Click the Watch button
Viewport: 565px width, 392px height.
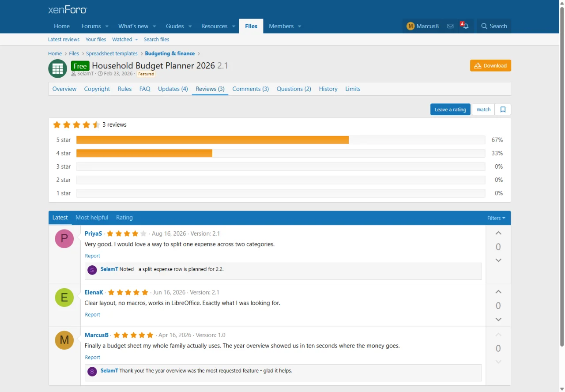(x=483, y=109)
